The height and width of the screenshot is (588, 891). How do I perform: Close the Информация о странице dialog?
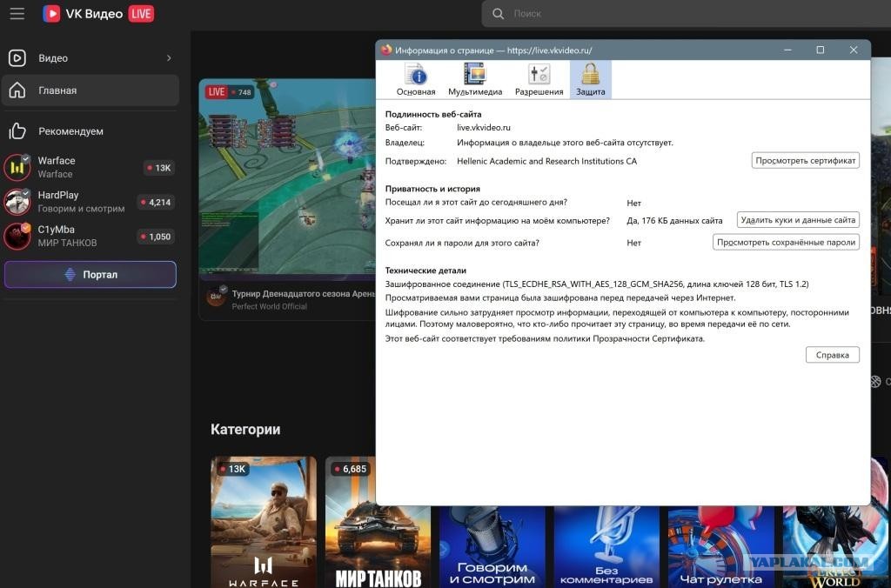(x=853, y=50)
